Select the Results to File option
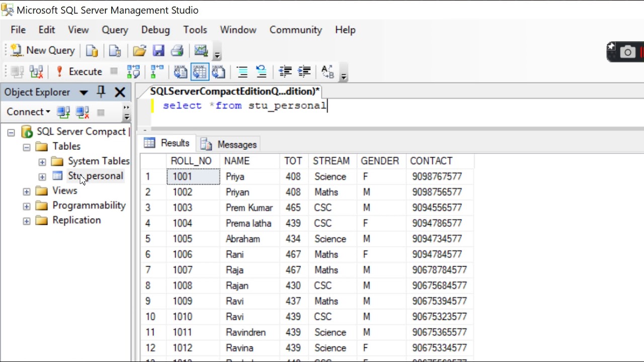 coord(218,72)
